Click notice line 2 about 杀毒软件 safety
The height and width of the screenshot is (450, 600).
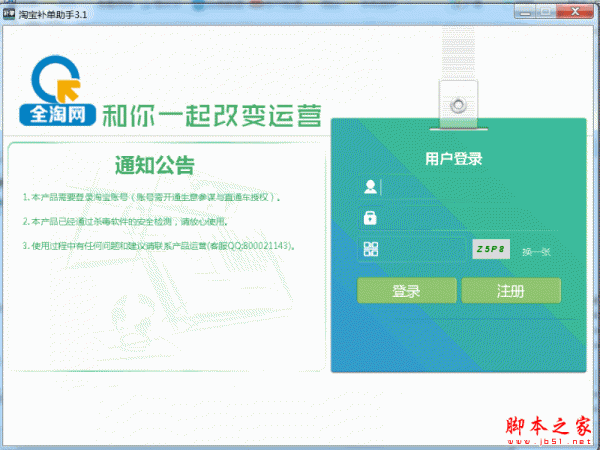(x=125, y=221)
